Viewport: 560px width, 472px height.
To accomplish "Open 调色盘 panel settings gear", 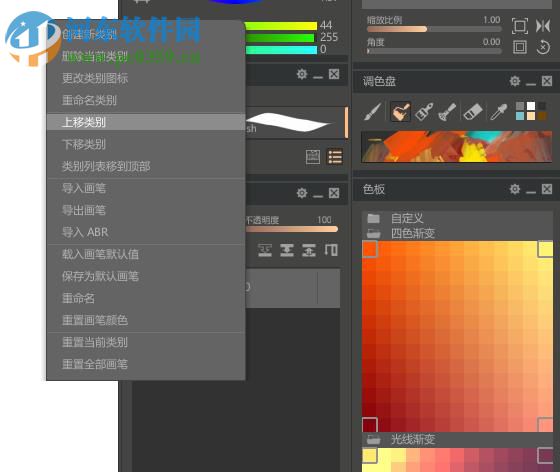I will tap(515, 81).
